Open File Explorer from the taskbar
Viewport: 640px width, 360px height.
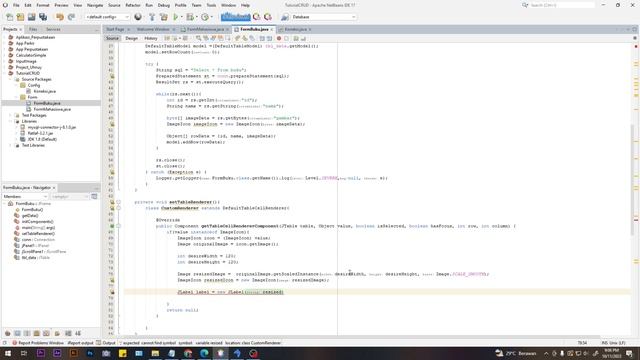[x=155, y=353]
